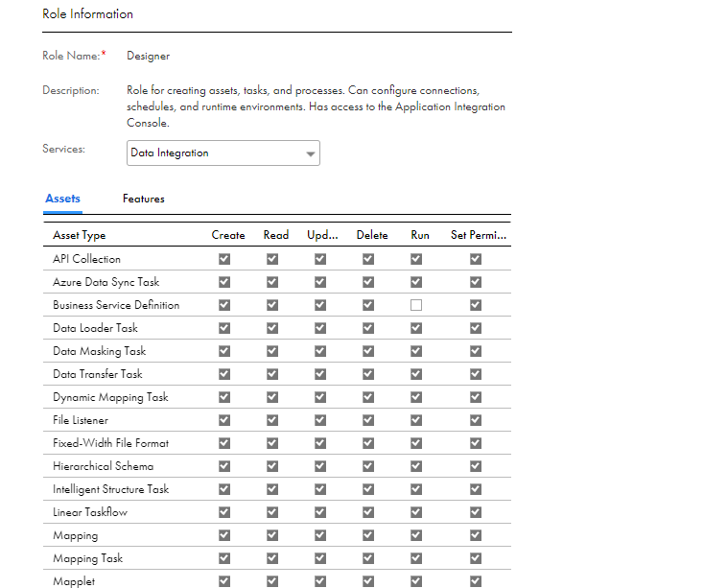Toggle Run for Hierarchical Schema

coord(416,466)
